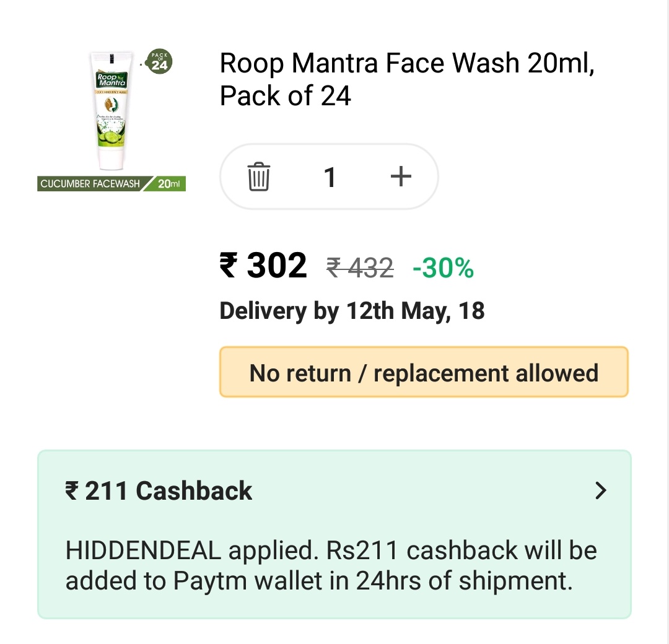This screenshot has width=669, height=644.
Task: Increase quantity with the plus icon
Action: [401, 176]
